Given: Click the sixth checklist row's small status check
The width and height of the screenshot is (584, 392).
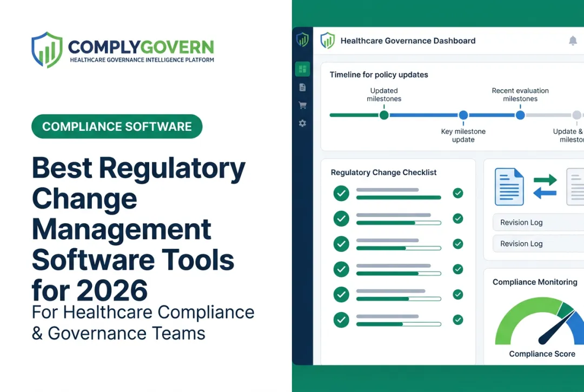Looking at the screenshot, I should (458, 320).
